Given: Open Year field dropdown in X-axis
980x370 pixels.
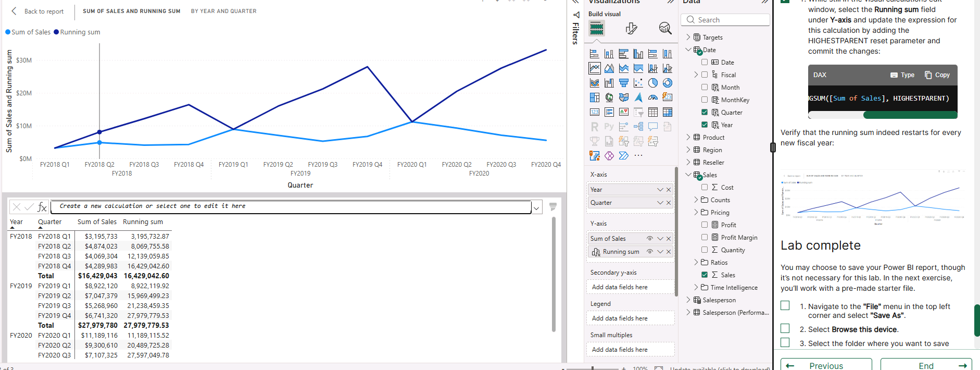Looking at the screenshot, I should click(660, 190).
